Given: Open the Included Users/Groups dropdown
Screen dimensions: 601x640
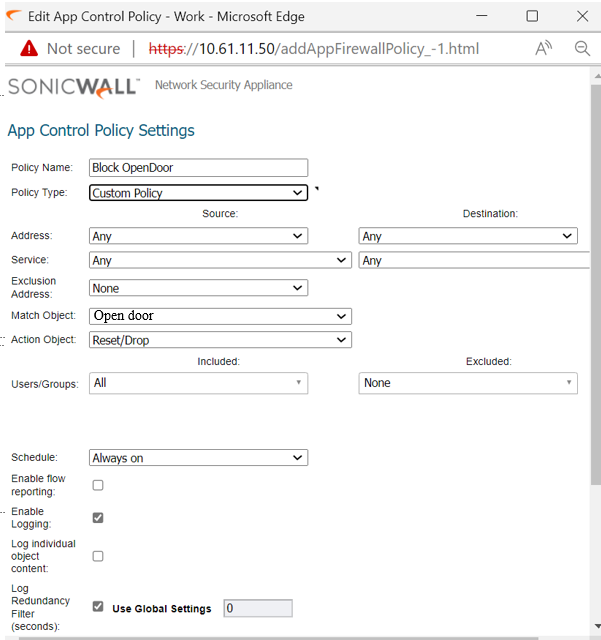Looking at the screenshot, I should [198, 383].
